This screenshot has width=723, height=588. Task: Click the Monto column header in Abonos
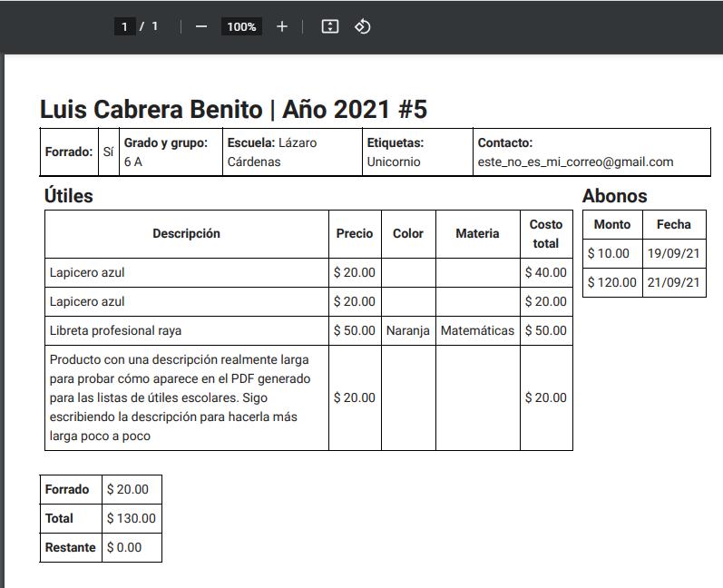pos(612,225)
